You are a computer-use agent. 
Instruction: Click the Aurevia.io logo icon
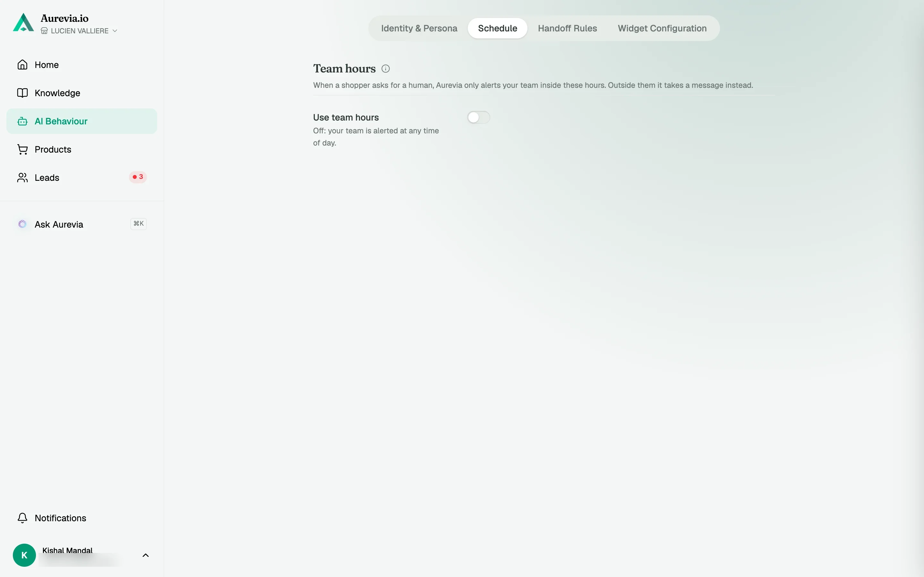[23, 22]
